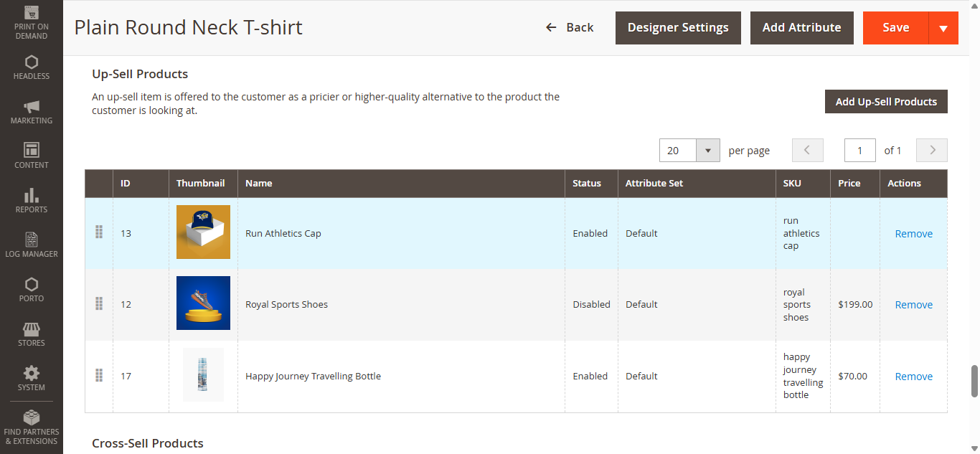This screenshot has width=980, height=454.
Task: Click the page number input field
Action: click(x=859, y=151)
